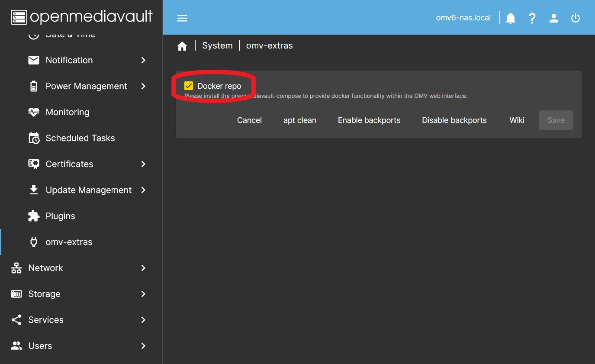Open the user profile icon
Screen dimensions: 595x364
point(554,18)
